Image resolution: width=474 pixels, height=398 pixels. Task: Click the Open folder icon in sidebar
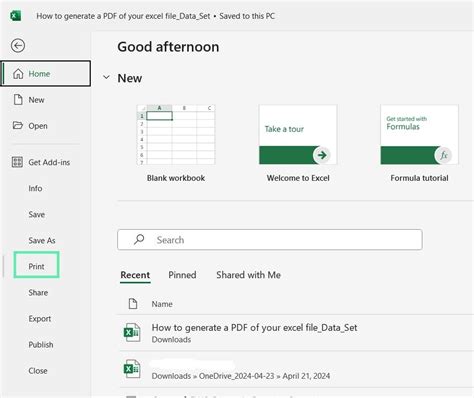(18, 125)
